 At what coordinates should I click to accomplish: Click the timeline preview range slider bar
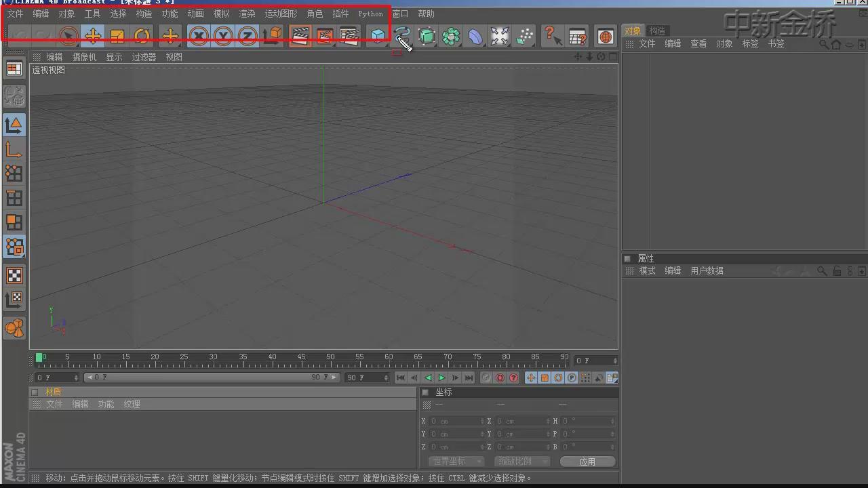(212, 378)
